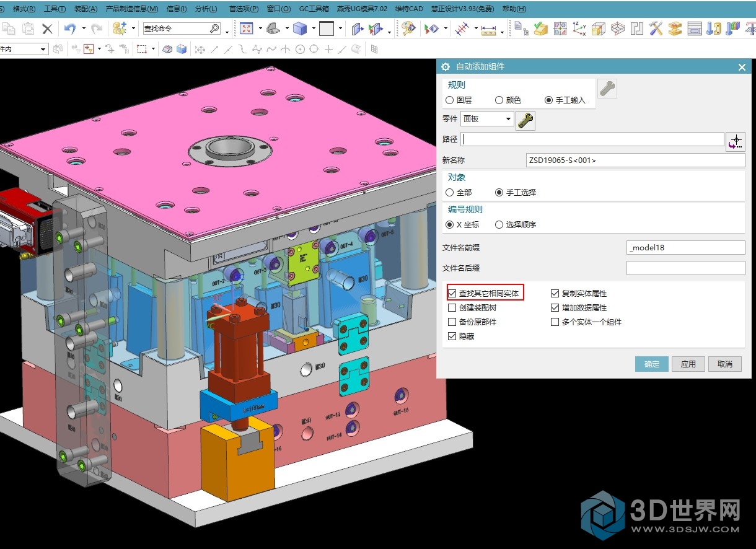Image resolution: width=756 pixels, height=549 pixels.
Task: Click the gear icon in the dialog title bar
Action: click(444, 66)
